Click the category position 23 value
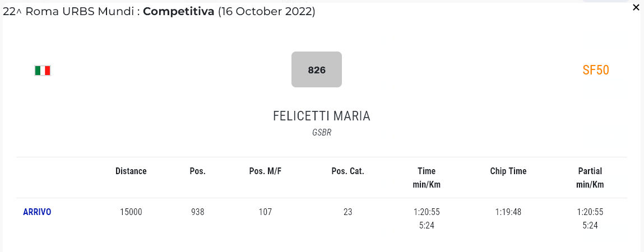This screenshot has width=644, height=252. click(x=348, y=212)
